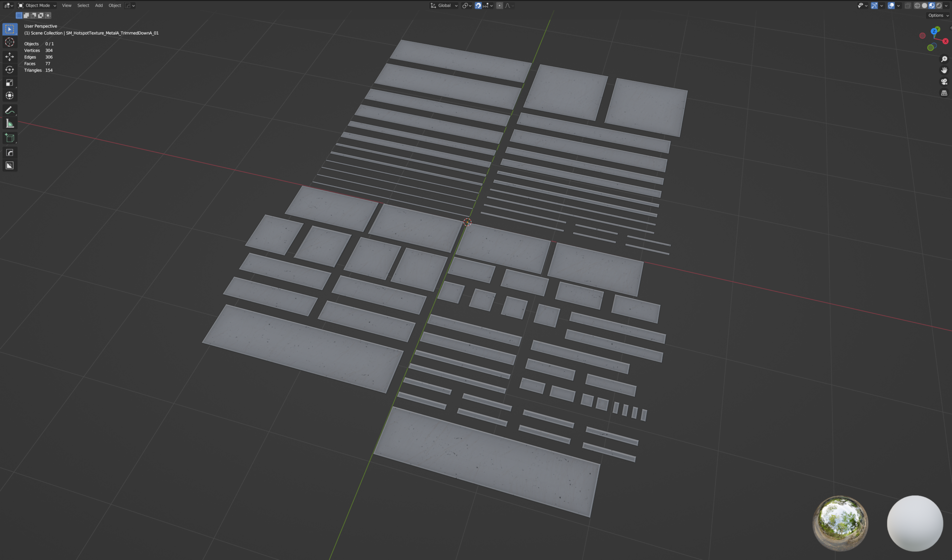The image size is (952, 560).
Task: Open the Object Mode dropdown
Action: [x=37, y=6]
